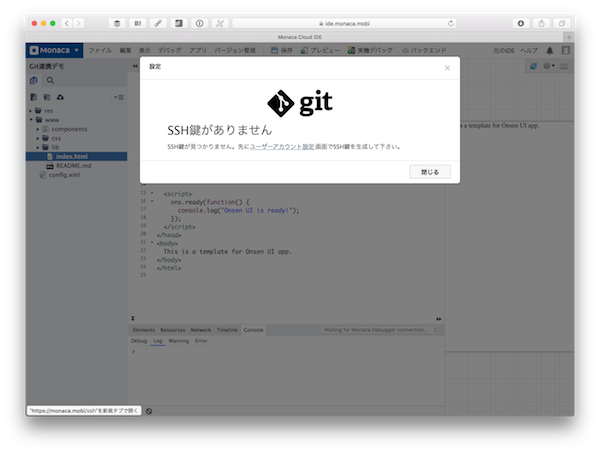Open the ユーザーアカウント設定 link
The image size is (600, 453).
tap(282, 147)
